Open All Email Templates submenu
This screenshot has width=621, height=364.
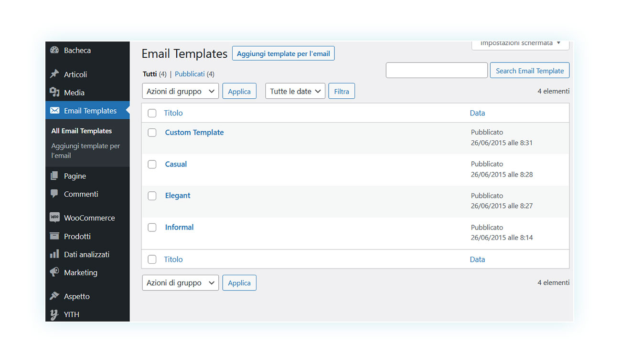82,131
